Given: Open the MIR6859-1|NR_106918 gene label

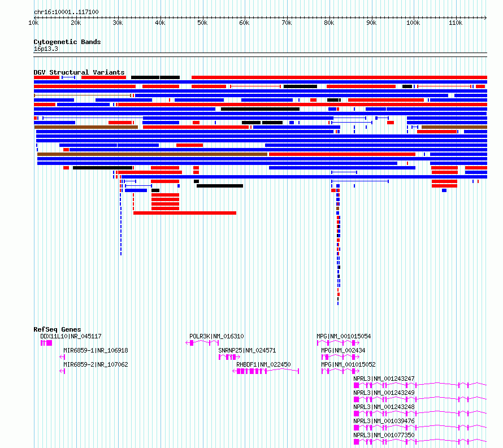Looking at the screenshot, I should coord(96,350).
